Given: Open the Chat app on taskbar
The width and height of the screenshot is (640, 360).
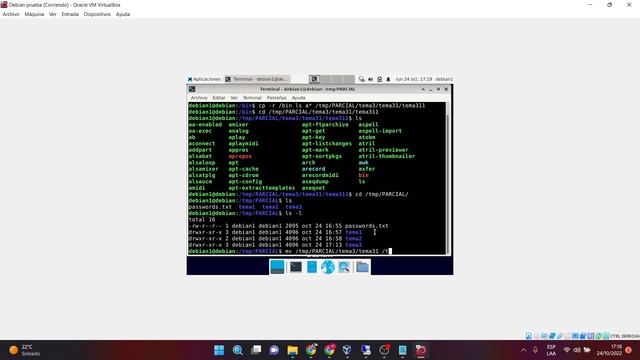Looking at the screenshot, I should pyautogui.click(x=274, y=350).
